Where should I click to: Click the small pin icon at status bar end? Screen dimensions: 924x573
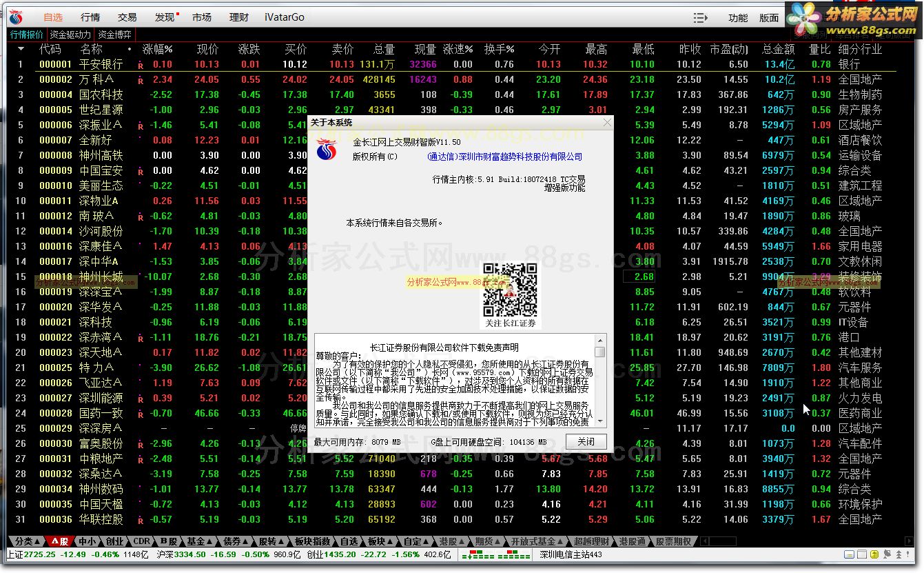coord(907,554)
